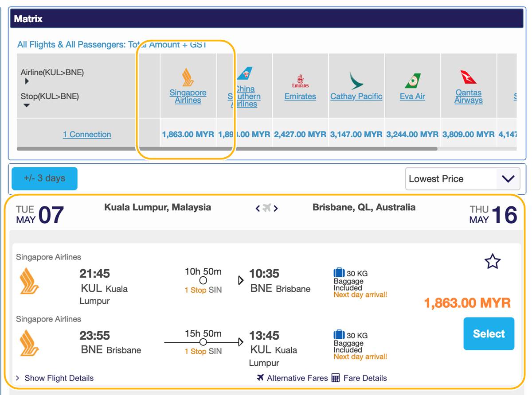Click the Eva Air logo
Image resolution: width=532 pixels, height=395 pixels.
click(x=412, y=81)
